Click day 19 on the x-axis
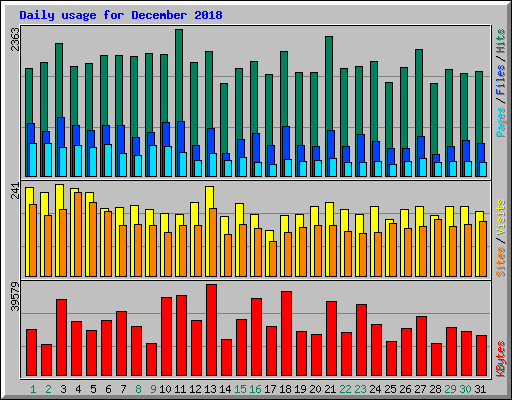Image resolution: width=512 pixels, height=400 pixels. click(x=300, y=389)
